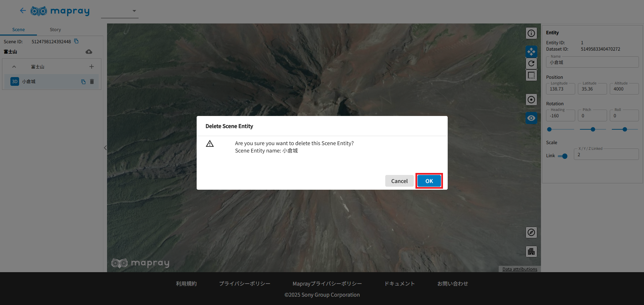Cancel the Delete Scene Entity dialog
Screen dimensions: 644x305
coord(399,181)
